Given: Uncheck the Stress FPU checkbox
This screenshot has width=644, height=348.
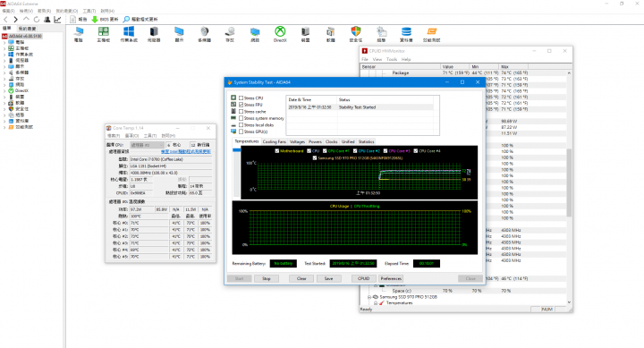Looking at the screenshot, I should click(241, 105).
